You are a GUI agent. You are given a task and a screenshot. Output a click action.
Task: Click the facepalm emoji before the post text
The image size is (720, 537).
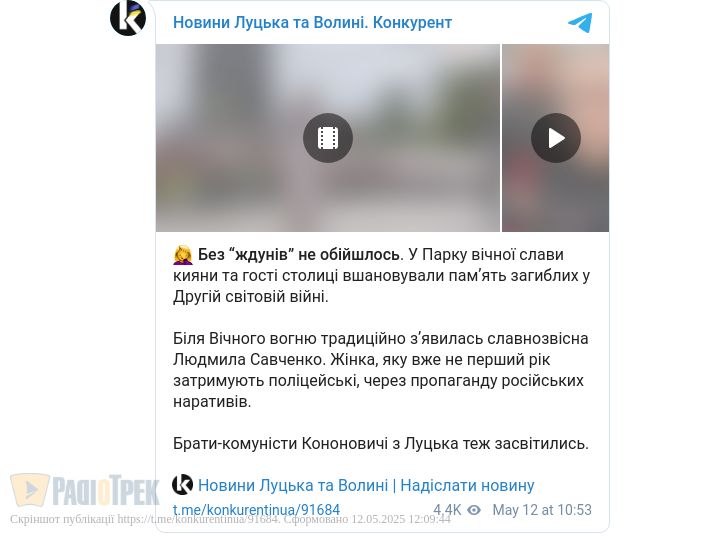coord(183,255)
